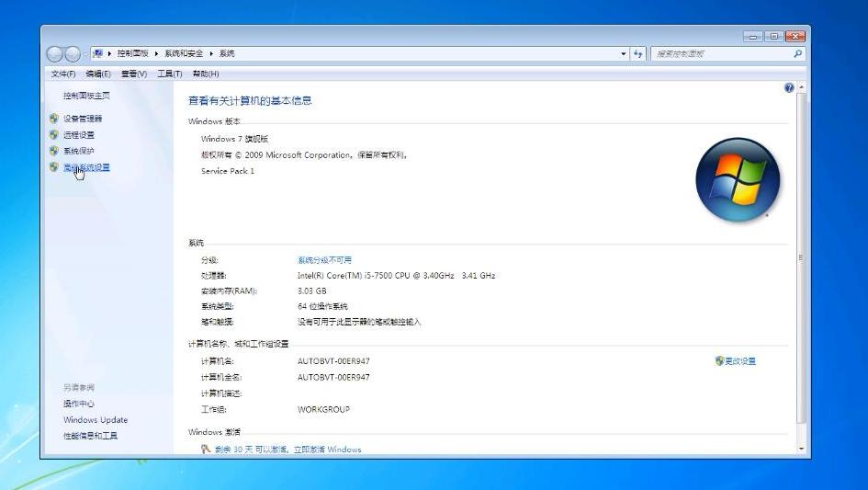Click shield icon next to 远程设置
868x490 pixels.
53,135
